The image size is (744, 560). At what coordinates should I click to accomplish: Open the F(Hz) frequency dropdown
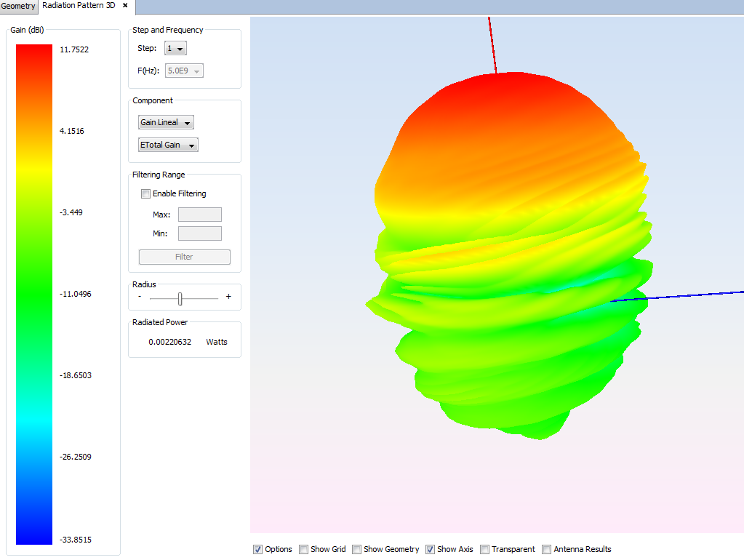tap(185, 71)
